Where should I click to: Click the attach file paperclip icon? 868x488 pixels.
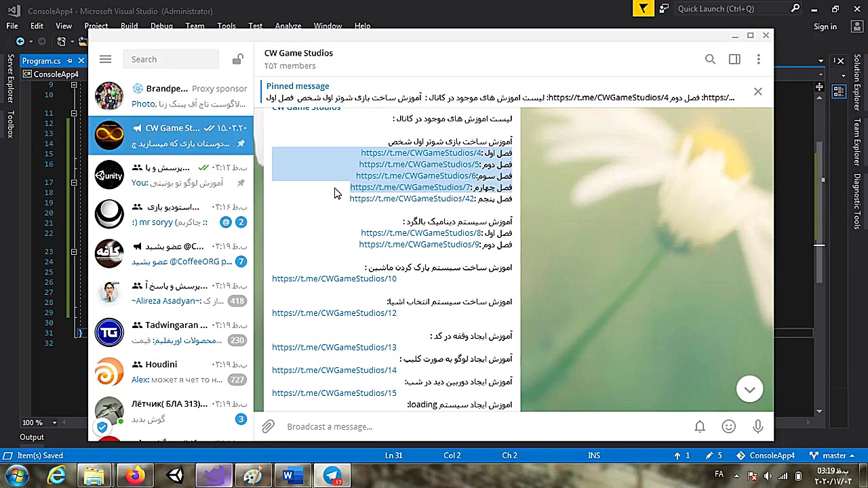coord(269,426)
